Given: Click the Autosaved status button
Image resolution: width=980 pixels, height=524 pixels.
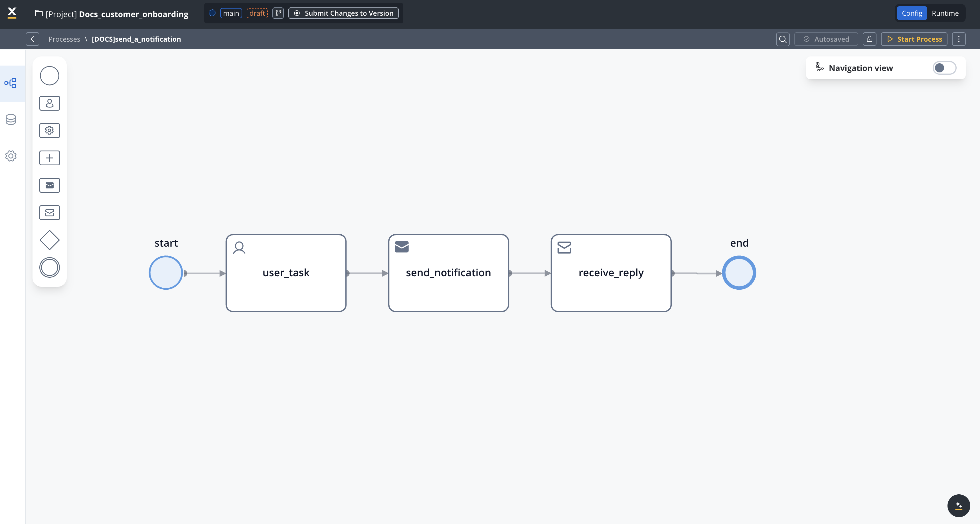Looking at the screenshot, I should 826,39.
